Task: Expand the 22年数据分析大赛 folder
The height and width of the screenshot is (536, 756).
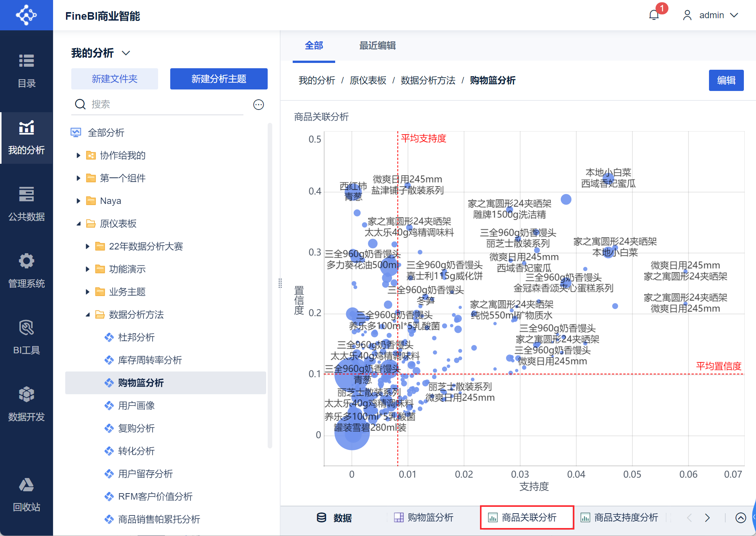Action: coord(87,246)
